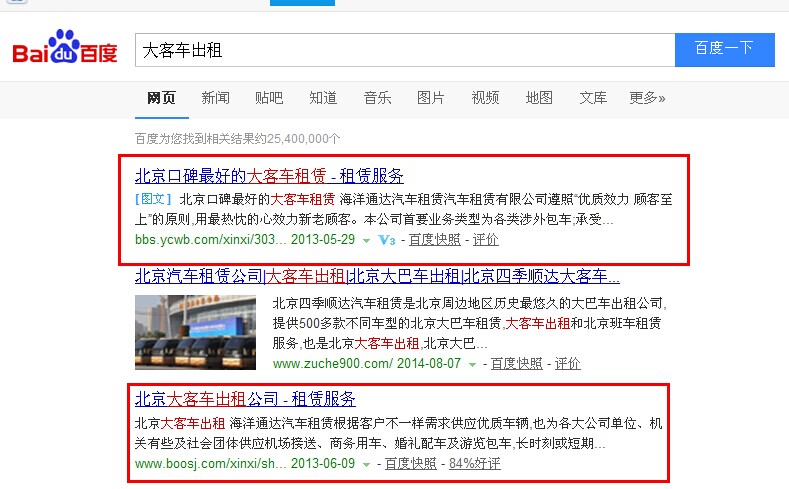Open the 地图 tab

539,98
